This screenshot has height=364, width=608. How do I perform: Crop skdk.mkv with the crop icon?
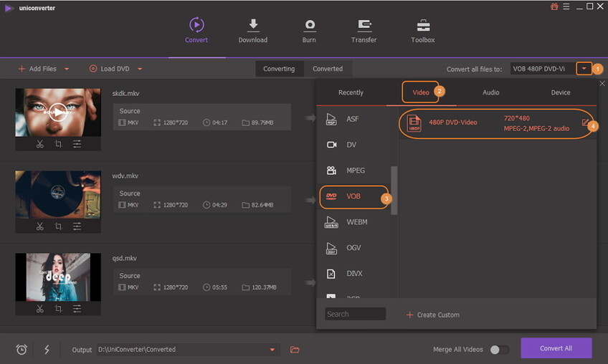tap(58, 144)
